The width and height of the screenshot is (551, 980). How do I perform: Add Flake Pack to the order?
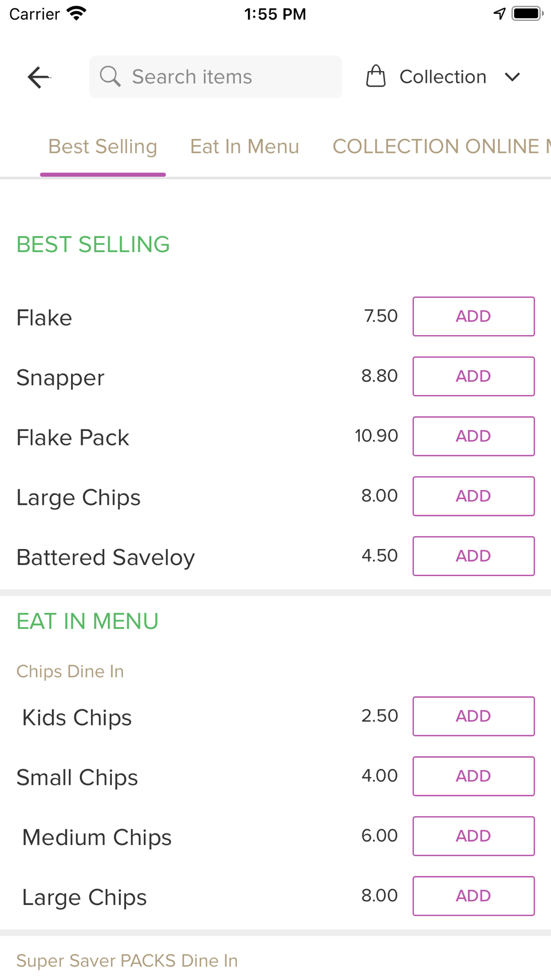tap(474, 437)
